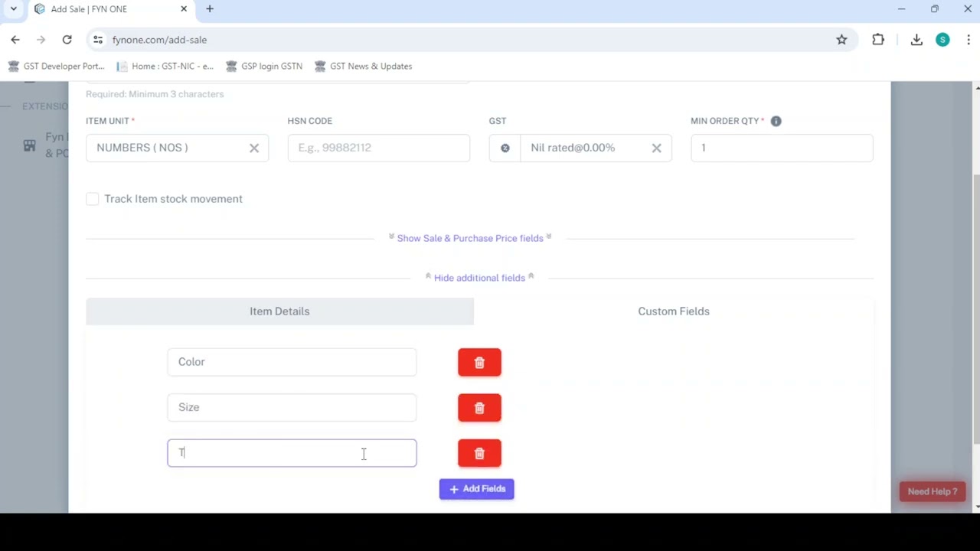Open the Chrome profile avatar
Viewport: 980px width, 551px height.
[942, 40]
